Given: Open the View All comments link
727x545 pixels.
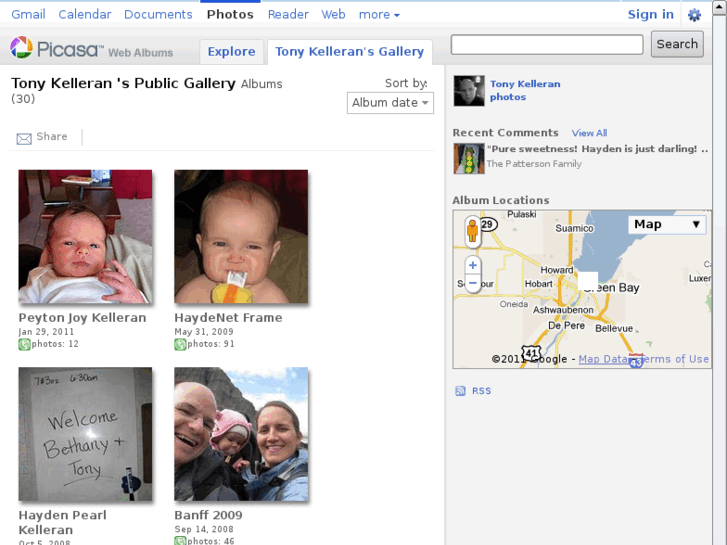Looking at the screenshot, I should pos(589,133).
